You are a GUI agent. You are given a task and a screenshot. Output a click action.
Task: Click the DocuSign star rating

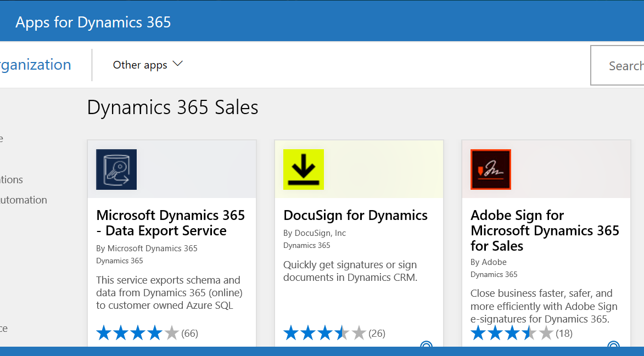pyautogui.click(x=324, y=333)
